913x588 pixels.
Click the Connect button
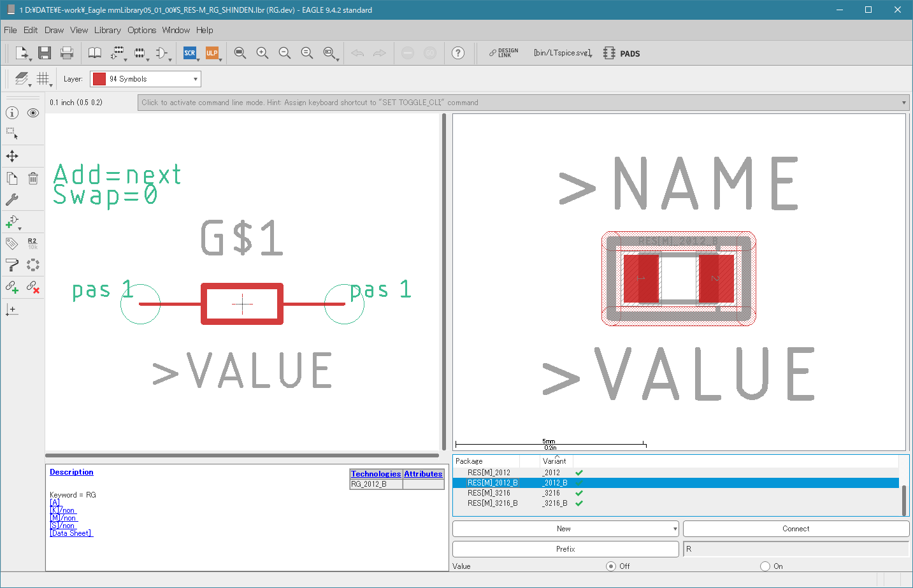coord(796,529)
